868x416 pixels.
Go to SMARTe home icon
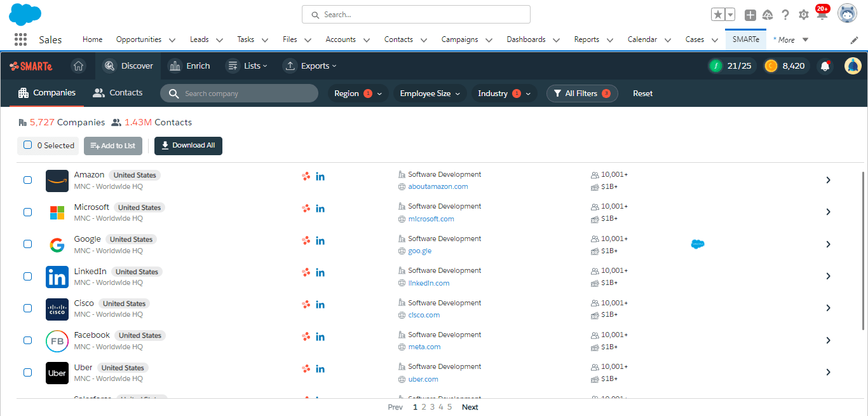78,66
